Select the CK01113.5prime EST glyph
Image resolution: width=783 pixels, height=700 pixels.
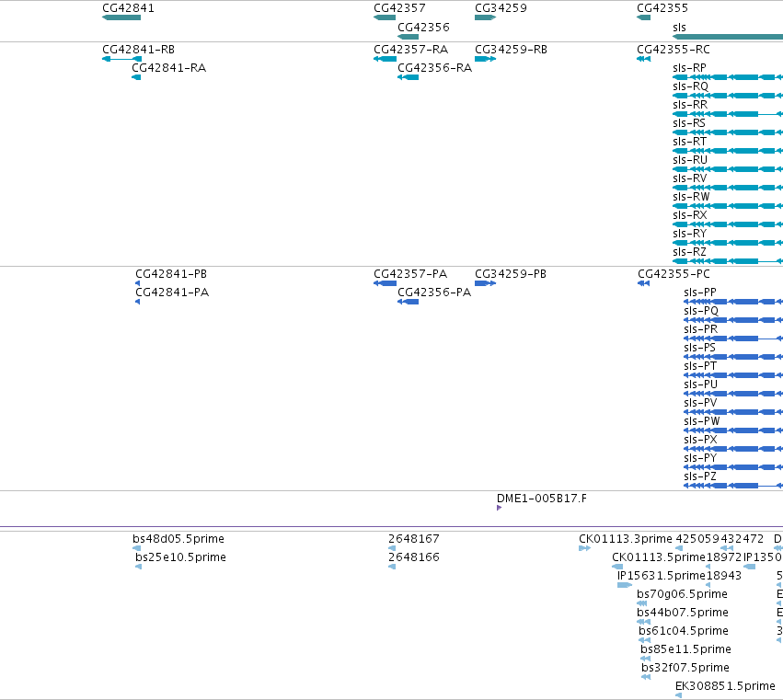tap(617, 567)
